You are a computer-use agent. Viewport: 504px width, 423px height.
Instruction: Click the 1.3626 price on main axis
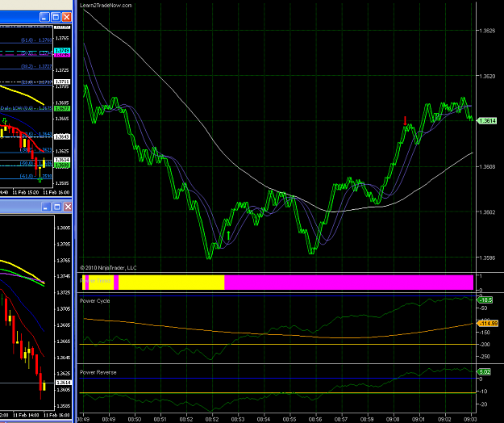488,31
